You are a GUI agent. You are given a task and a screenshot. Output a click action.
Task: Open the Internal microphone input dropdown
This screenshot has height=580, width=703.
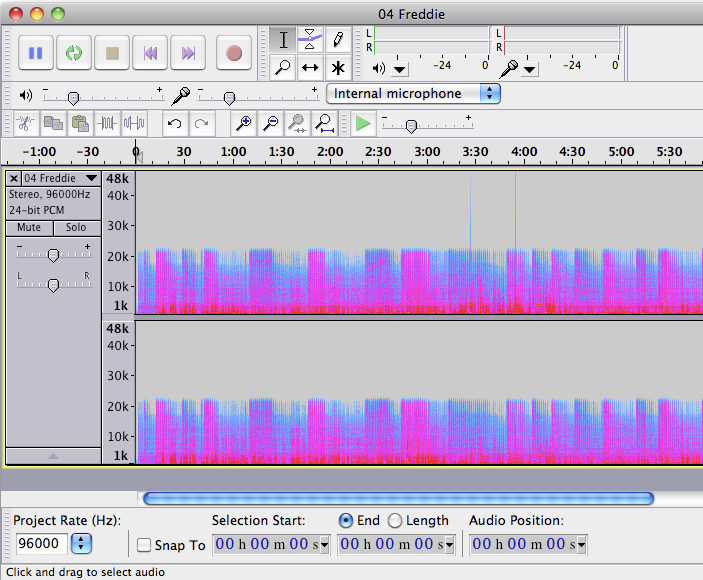413,93
